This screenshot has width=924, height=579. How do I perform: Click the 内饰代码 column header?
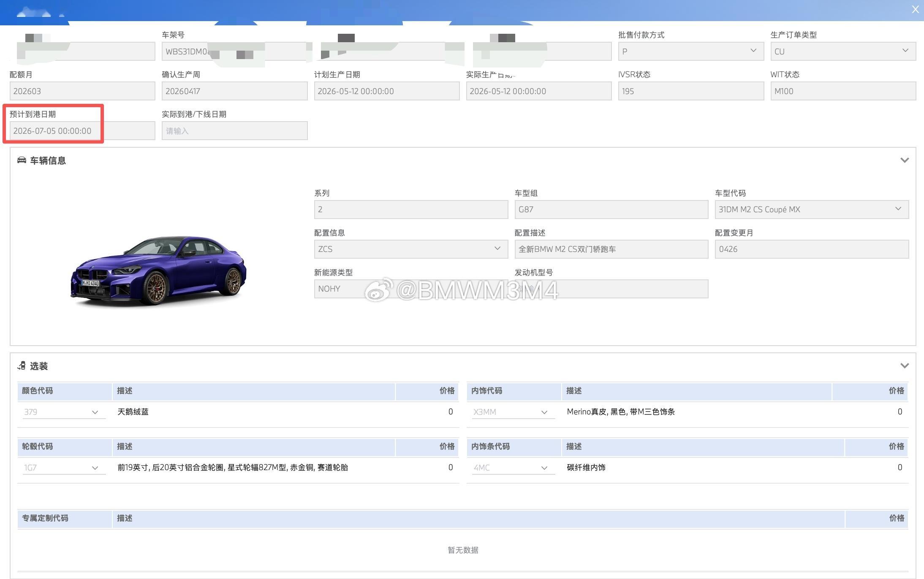(x=514, y=391)
